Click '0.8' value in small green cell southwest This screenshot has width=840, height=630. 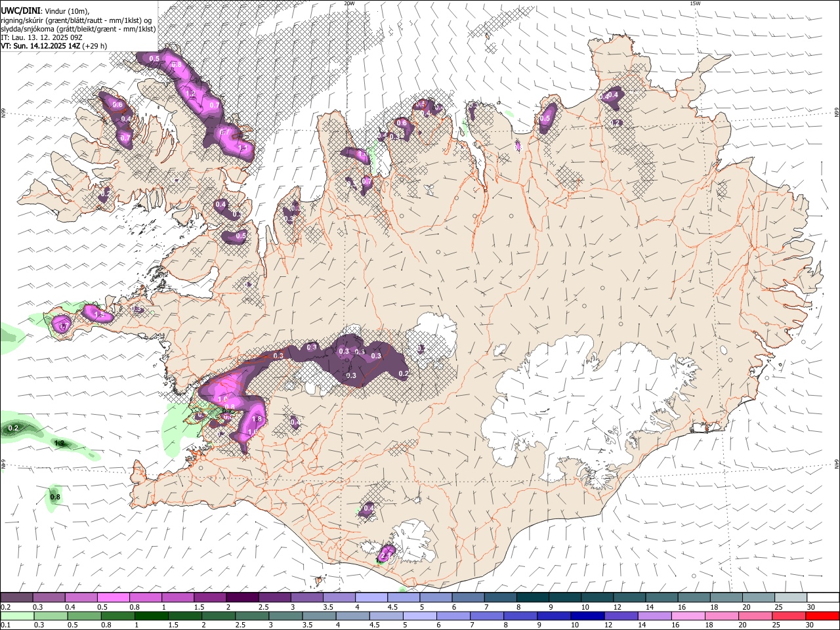tap(55, 497)
